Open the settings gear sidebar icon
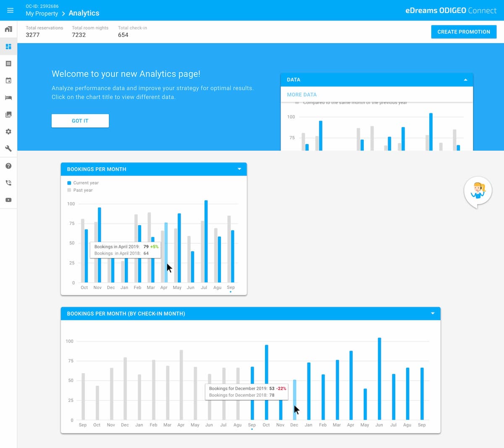Viewport: 504px width, 448px height. 8,132
